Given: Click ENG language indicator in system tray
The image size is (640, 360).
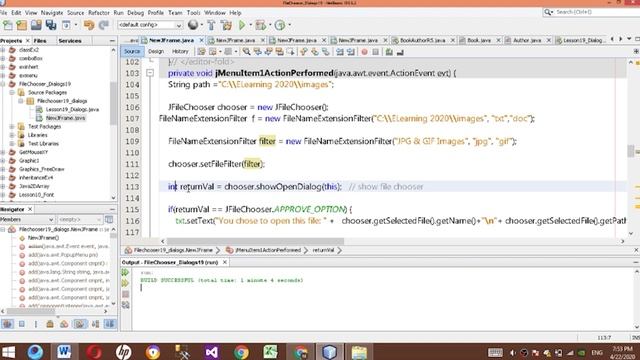Looking at the screenshot, I should point(597,353).
